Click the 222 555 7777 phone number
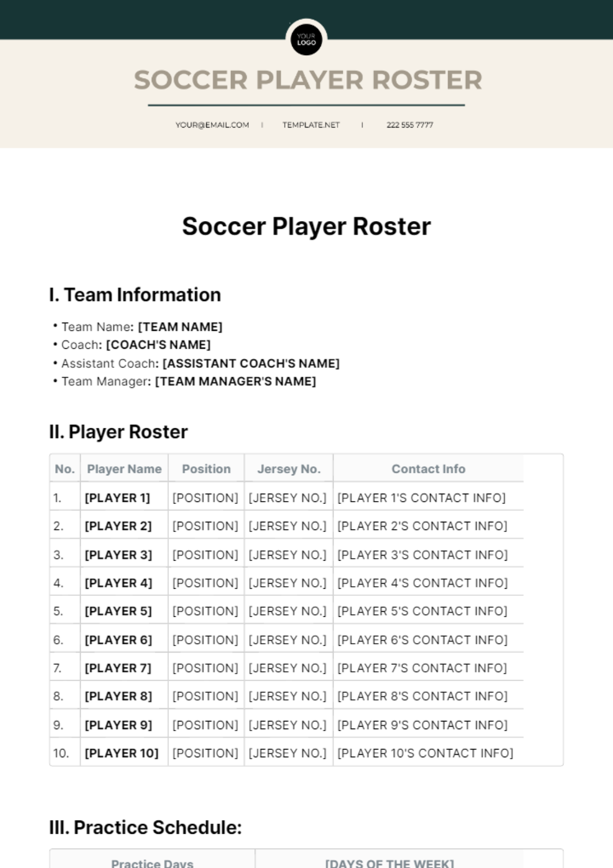Screen dimensions: 613x868 [x=410, y=125]
